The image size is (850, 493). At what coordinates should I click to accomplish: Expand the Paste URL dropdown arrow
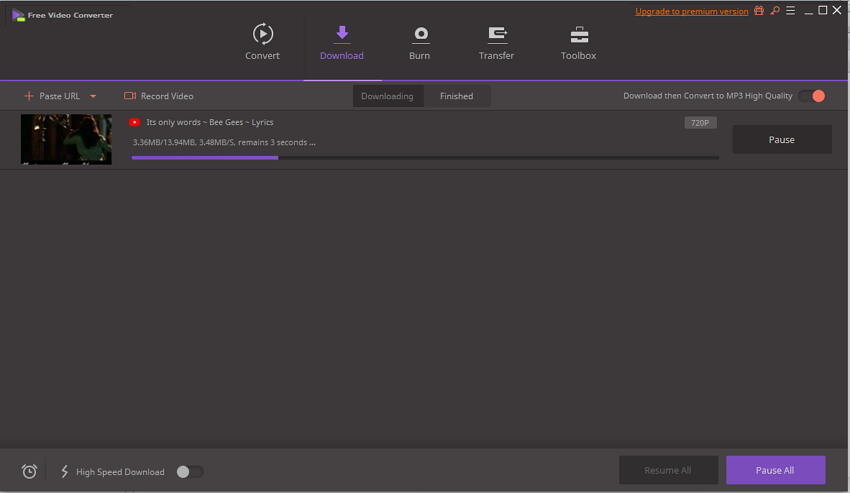(93, 97)
